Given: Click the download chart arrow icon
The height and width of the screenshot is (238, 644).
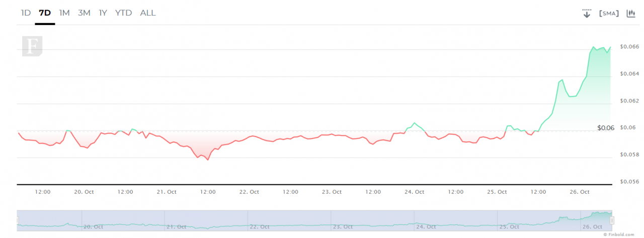Looking at the screenshot, I should click(x=587, y=14).
